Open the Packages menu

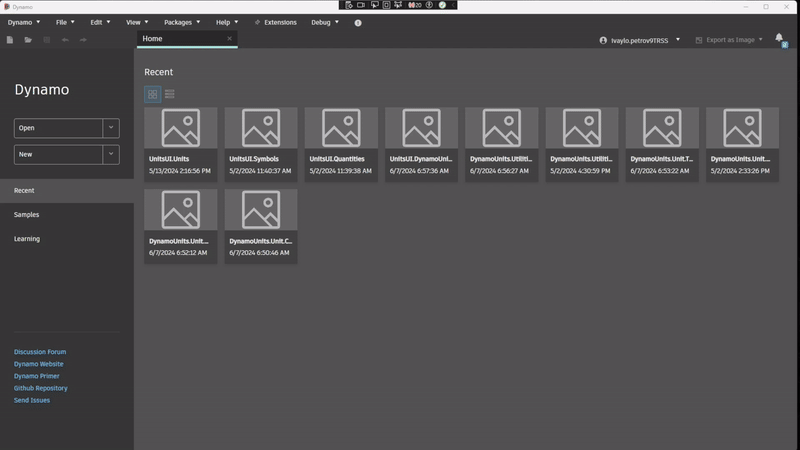point(181,22)
